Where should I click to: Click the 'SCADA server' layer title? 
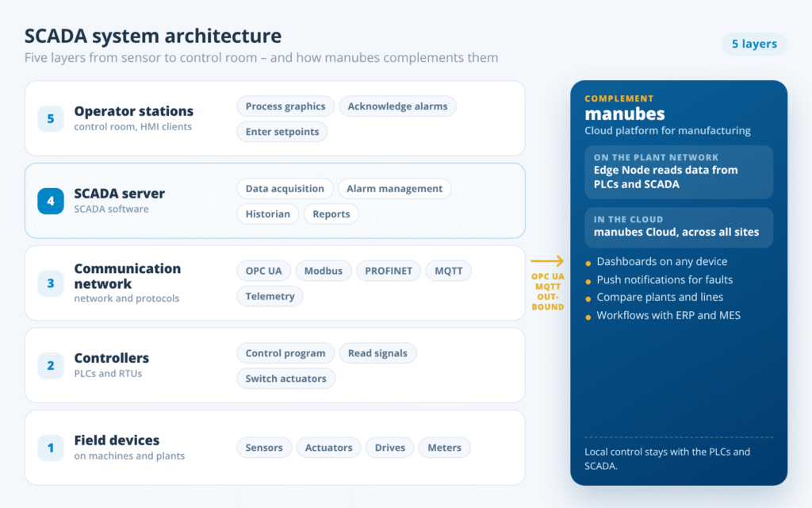pyautogui.click(x=119, y=194)
